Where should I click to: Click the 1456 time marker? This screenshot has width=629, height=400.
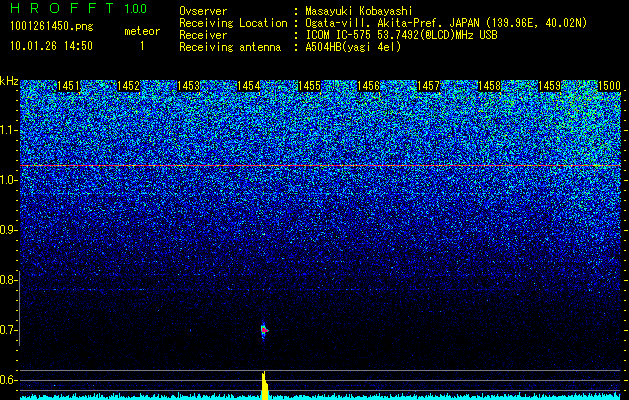click(369, 86)
